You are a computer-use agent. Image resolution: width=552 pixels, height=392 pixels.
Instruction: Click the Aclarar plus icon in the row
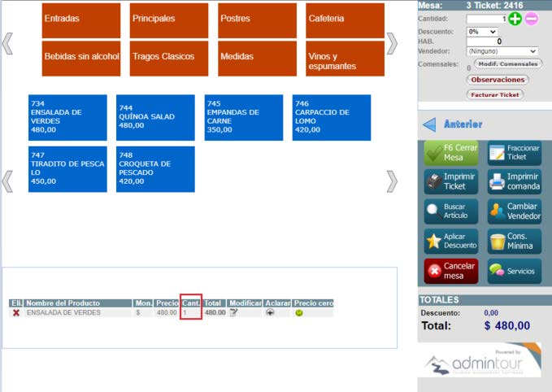click(x=270, y=312)
